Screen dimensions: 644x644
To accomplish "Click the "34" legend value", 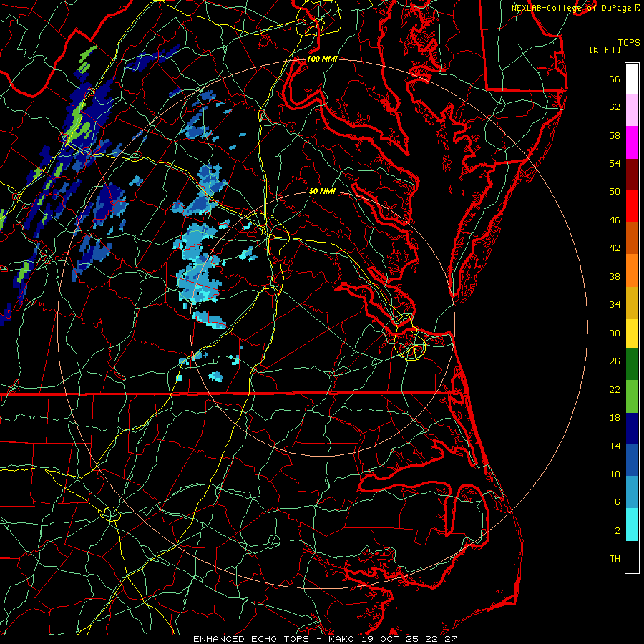I will point(615,305).
